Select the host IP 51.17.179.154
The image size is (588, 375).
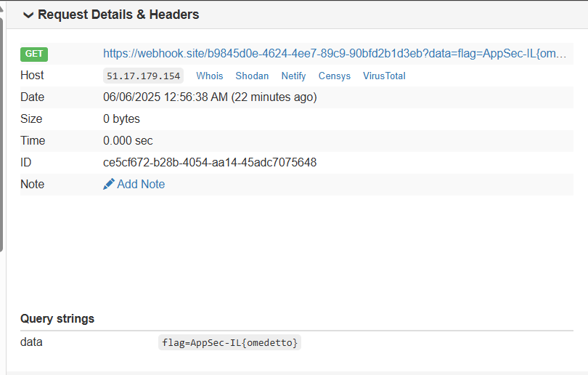(x=143, y=76)
